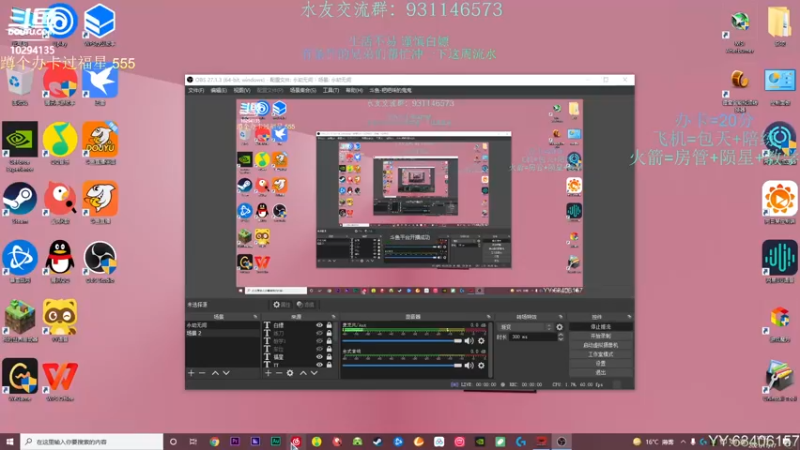800x450 pixels.
Task: Open desktop audio track settings gear
Action: [x=481, y=365]
